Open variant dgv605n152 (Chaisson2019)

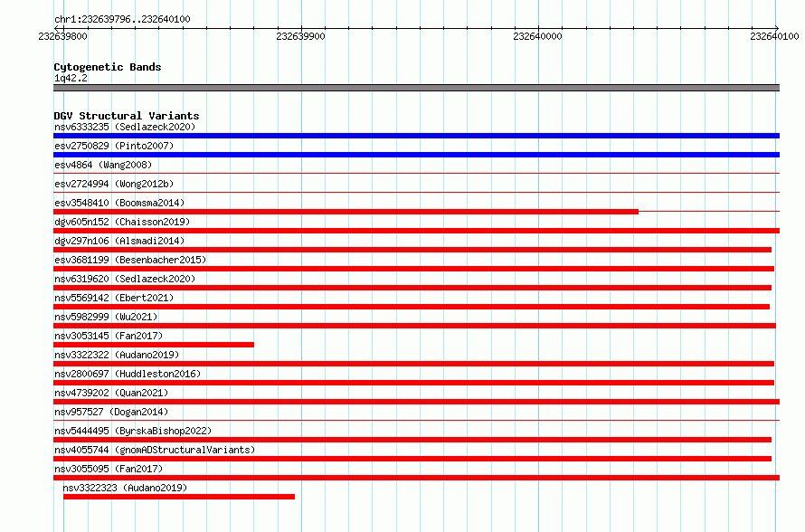(x=122, y=222)
